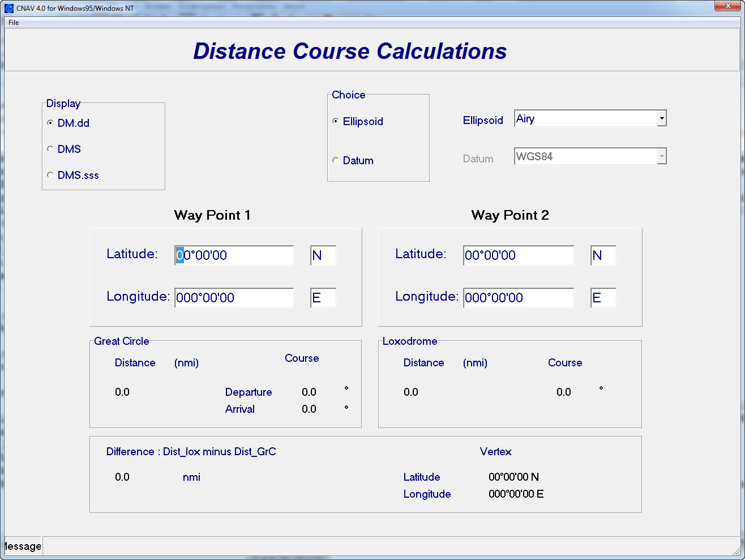Focus the Way Point 2 Latitude field
The height and width of the screenshot is (560, 745).
click(518, 255)
